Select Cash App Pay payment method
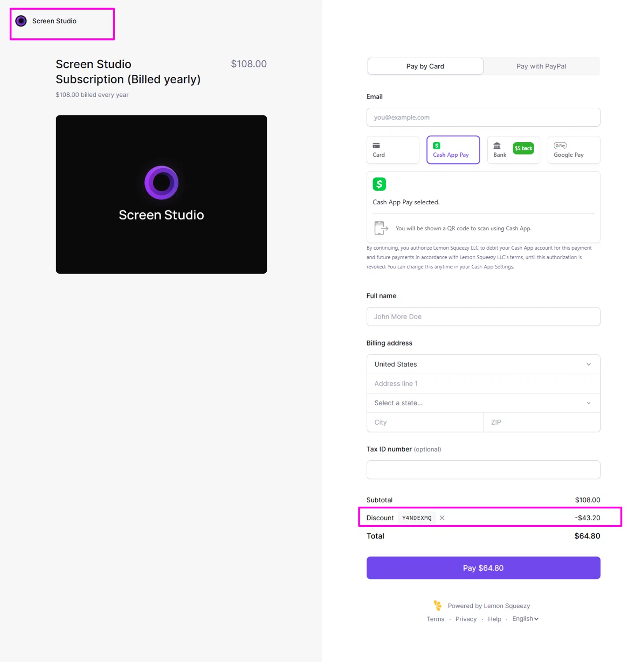This screenshot has width=644, height=662. pos(453,150)
